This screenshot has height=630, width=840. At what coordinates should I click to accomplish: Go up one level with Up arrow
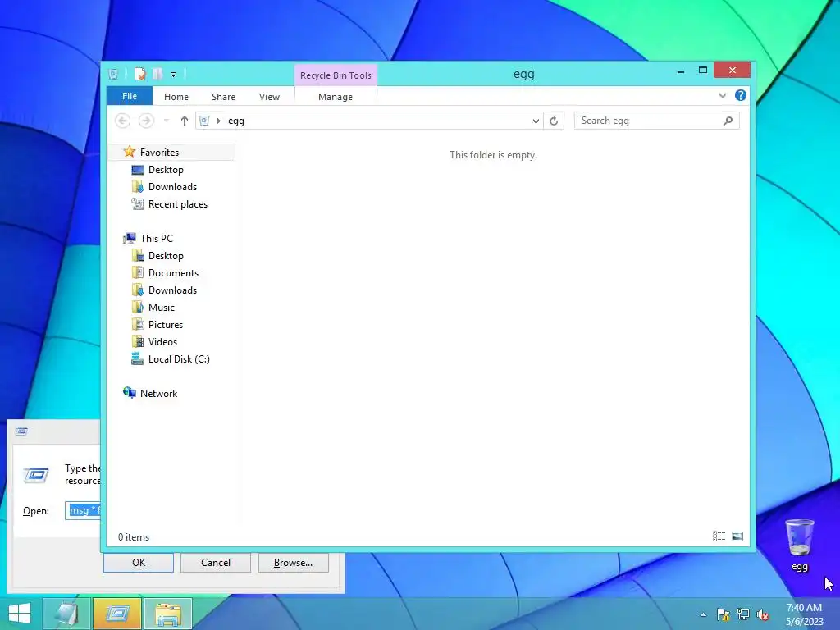[x=184, y=121]
